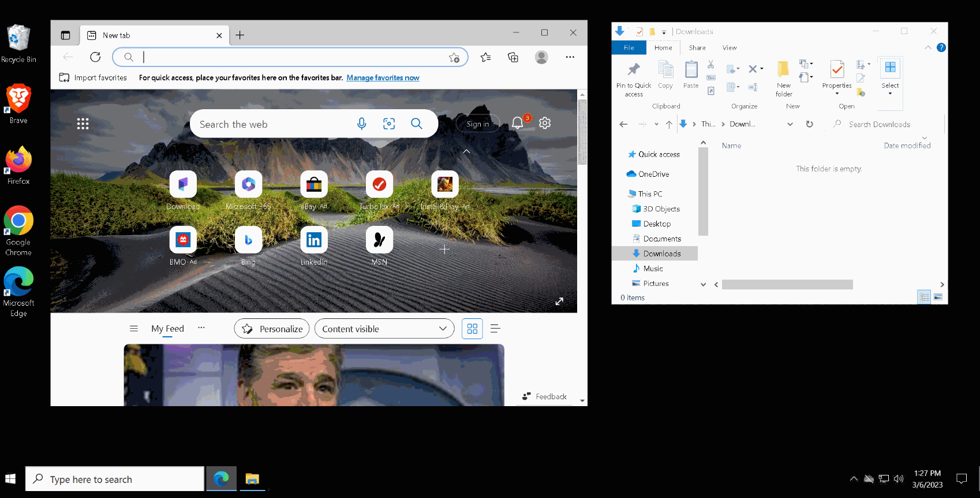Open the apps grid launcher on new tab
The height and width of the screenshot is (498, 980).
pos(83,124)
